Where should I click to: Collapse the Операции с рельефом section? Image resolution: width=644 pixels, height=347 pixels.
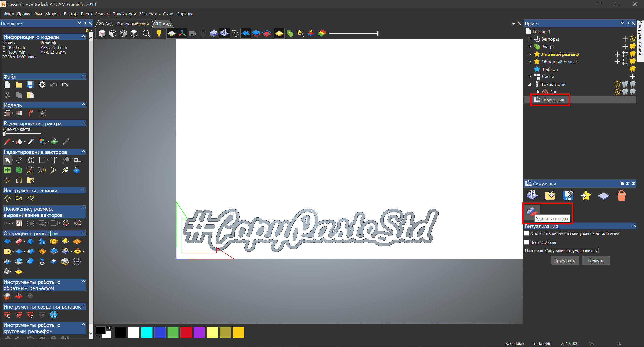click(83, 233)
